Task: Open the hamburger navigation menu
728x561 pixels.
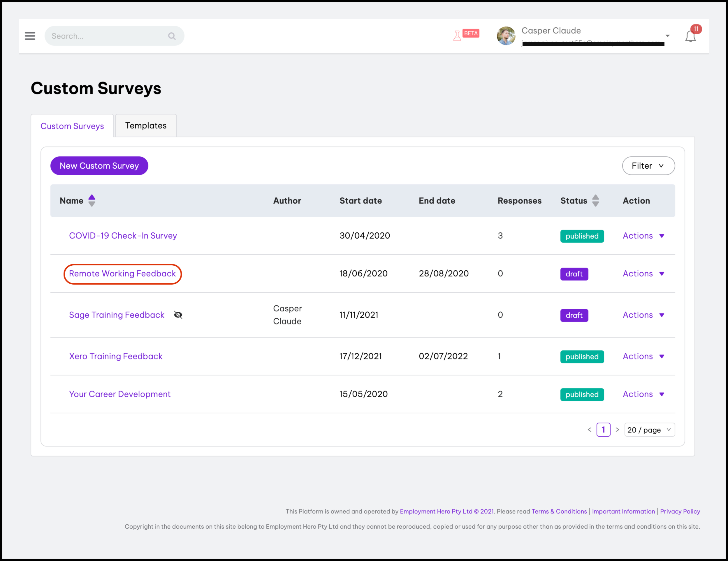Action: click(x=30, y=36)
